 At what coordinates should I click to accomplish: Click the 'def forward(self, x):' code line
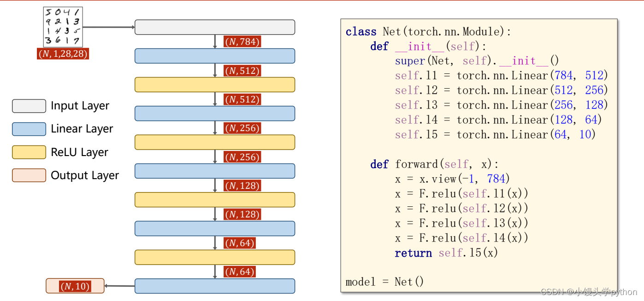pos(435,164)
